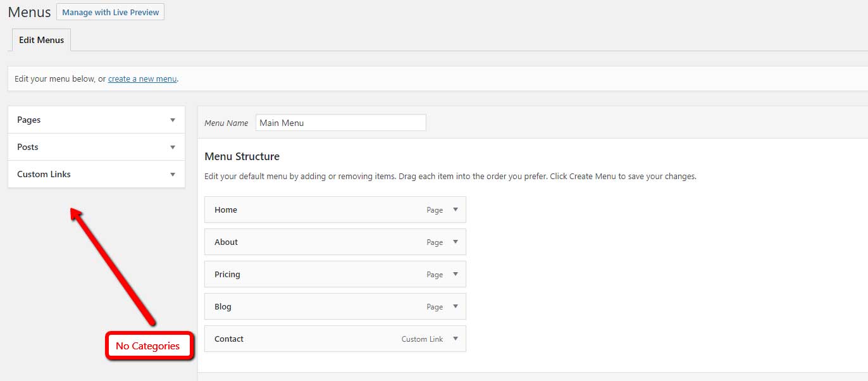
Task: Open the Home menu item dropdown arrow
Action: 455,209
